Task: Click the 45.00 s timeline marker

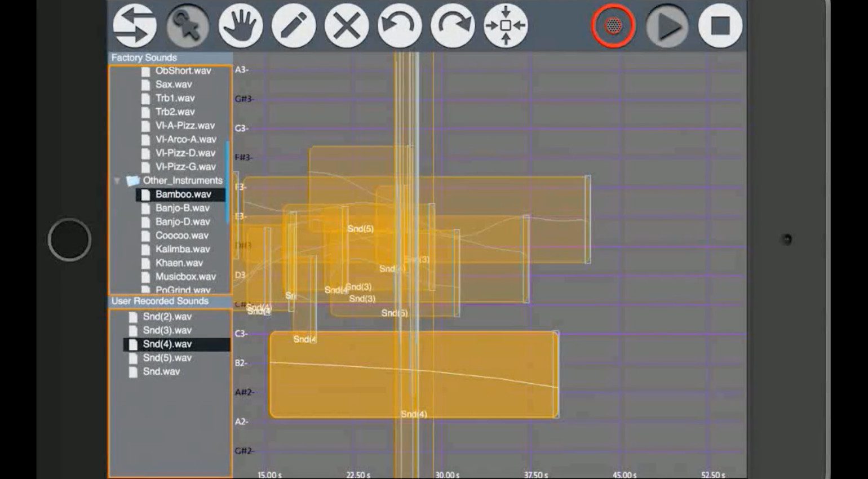Action: coord(625,474)
